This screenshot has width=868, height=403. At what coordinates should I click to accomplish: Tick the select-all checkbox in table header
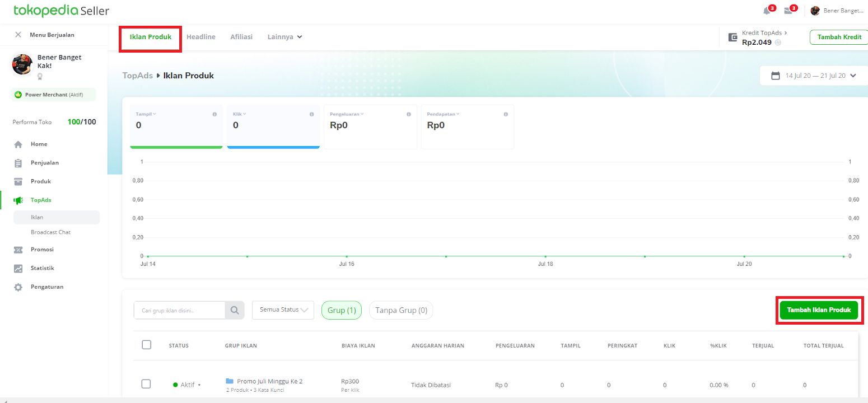[147, 345]
